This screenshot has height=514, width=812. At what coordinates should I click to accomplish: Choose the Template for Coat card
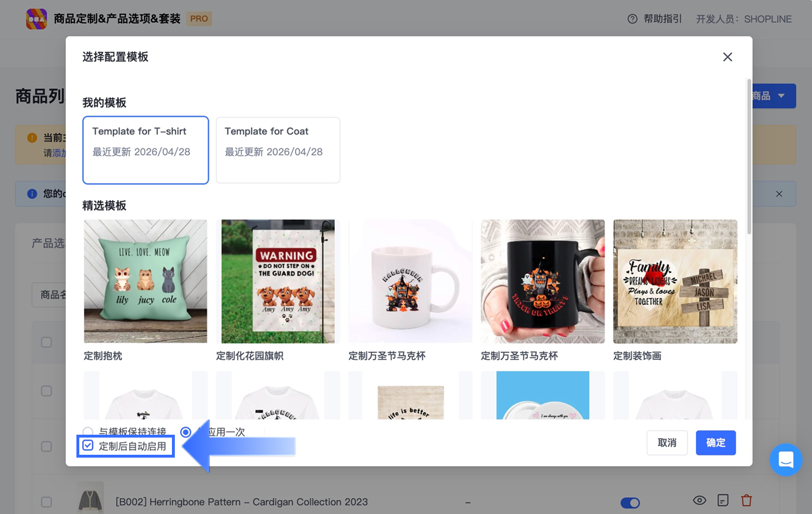pyautogui.click(x=278, y=150)
